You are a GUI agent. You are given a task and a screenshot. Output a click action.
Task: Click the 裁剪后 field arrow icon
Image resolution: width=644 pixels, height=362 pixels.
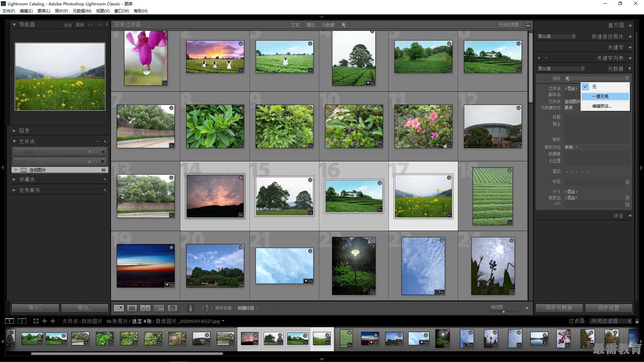pyautogui.click(x=627, y=198)
